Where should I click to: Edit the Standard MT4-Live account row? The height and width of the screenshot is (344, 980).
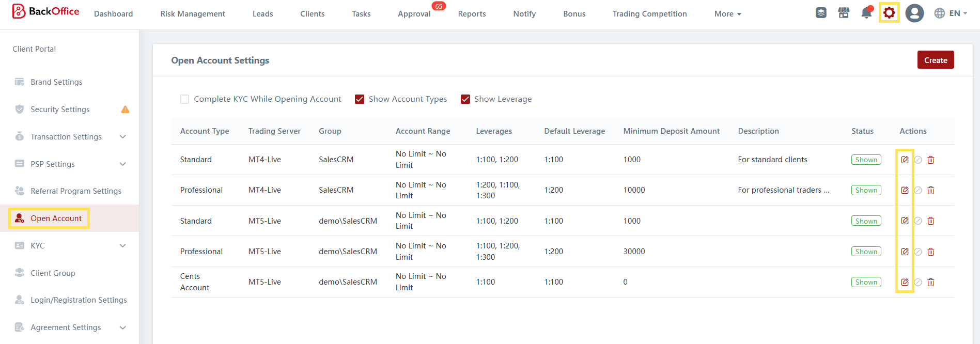pyautogui.click(x=905, y=160)
